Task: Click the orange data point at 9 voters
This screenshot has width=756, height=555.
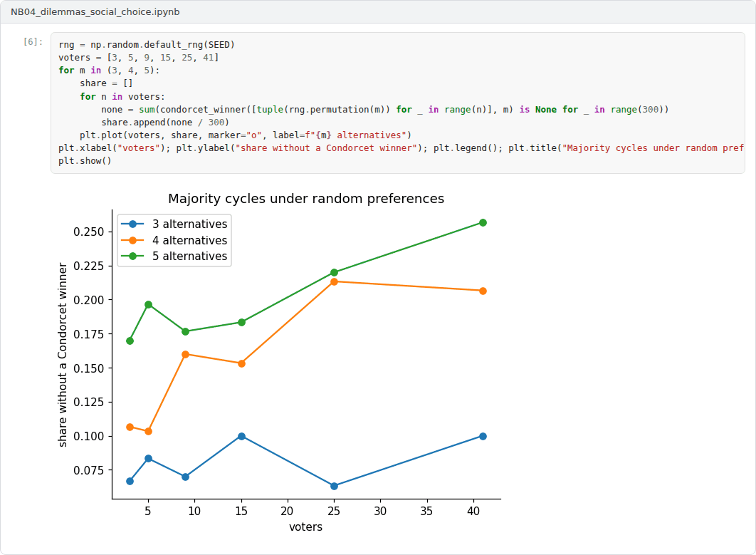Action: tap(186, 354)
